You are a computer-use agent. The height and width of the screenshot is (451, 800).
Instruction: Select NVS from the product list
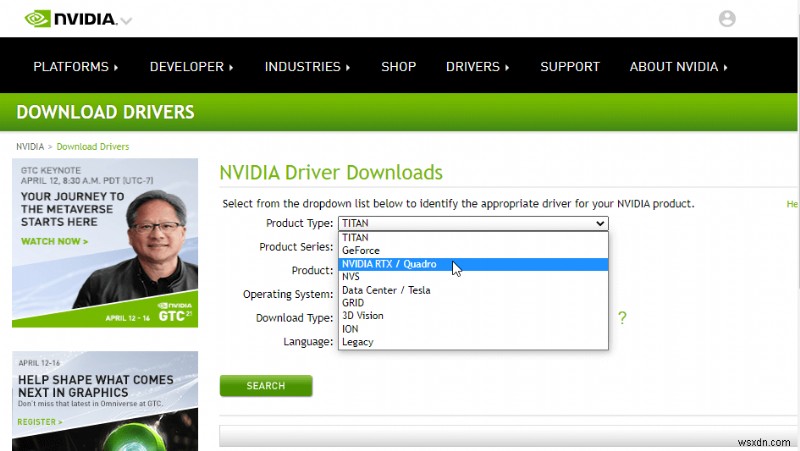point(473,277)
